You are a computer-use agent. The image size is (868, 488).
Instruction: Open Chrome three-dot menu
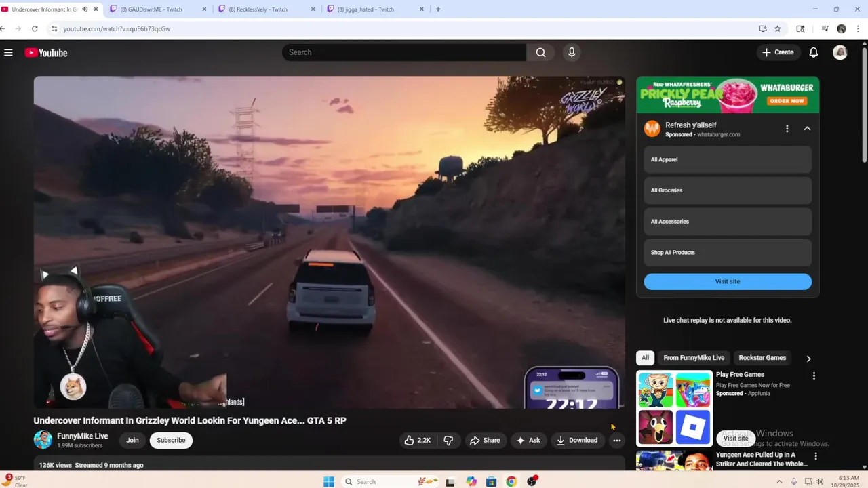tap(858, 28)
